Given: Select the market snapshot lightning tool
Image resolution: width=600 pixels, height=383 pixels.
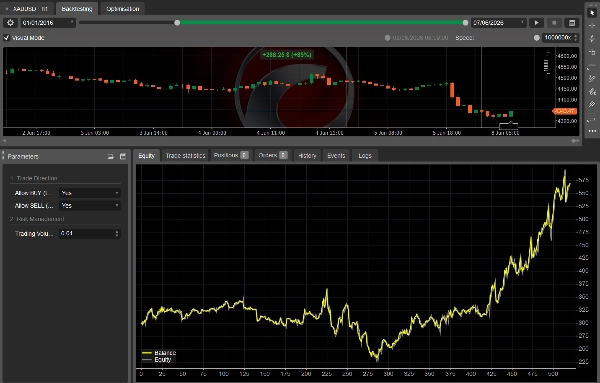Looking at the screenshot, I should [592, 39].
